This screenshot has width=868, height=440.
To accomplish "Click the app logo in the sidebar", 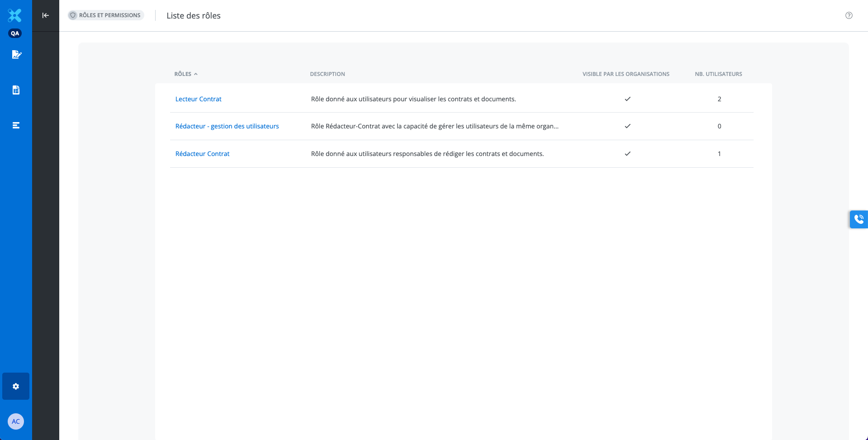I will pos(15,15).
